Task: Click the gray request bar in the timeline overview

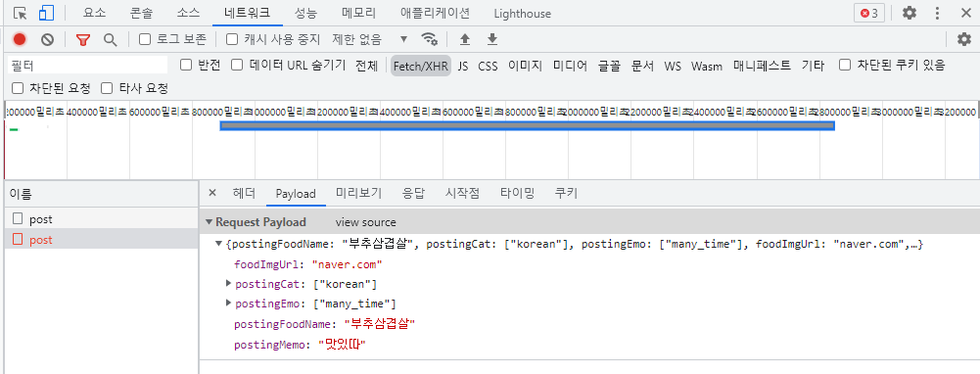Action: [528, 125]
